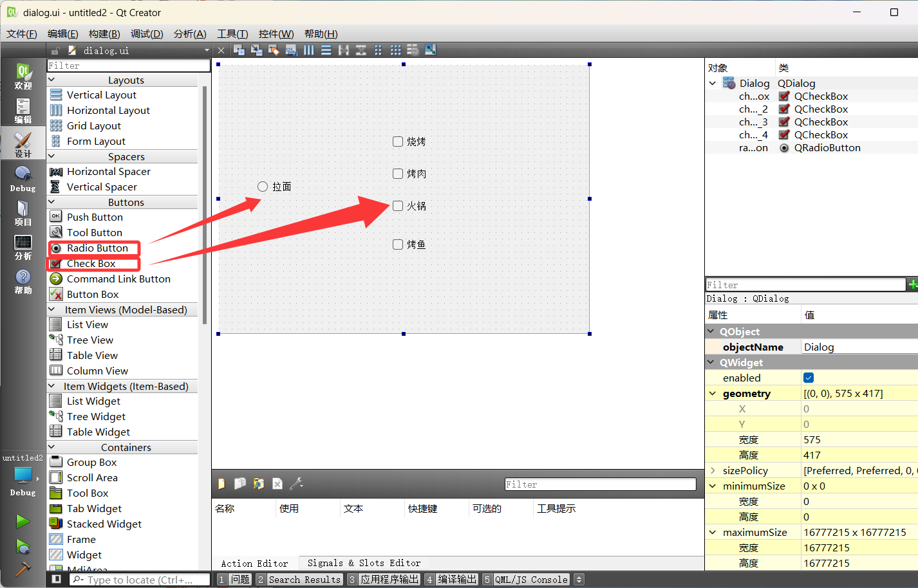Open the 编译输出 pane
Screen dimensions: 918x588
(451, 580)
